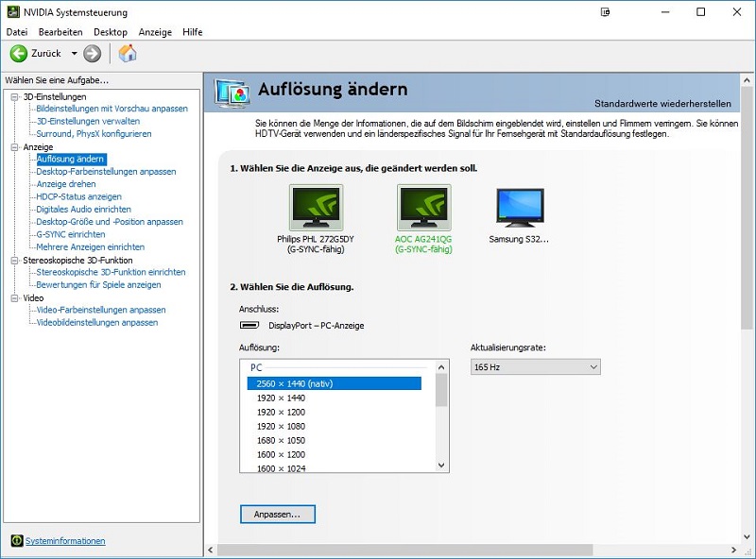Open Videobildeinstellungen anpassen
Screen dimensions: 756x559
click(x=97, y=322)
